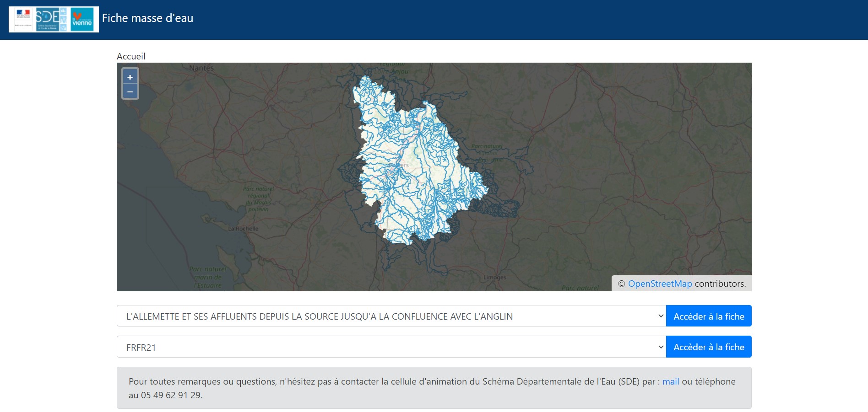The width and height of the screenshot is (868, 412).
Task: Click the Nantes label on the map
Action: (x=201, y=68)
